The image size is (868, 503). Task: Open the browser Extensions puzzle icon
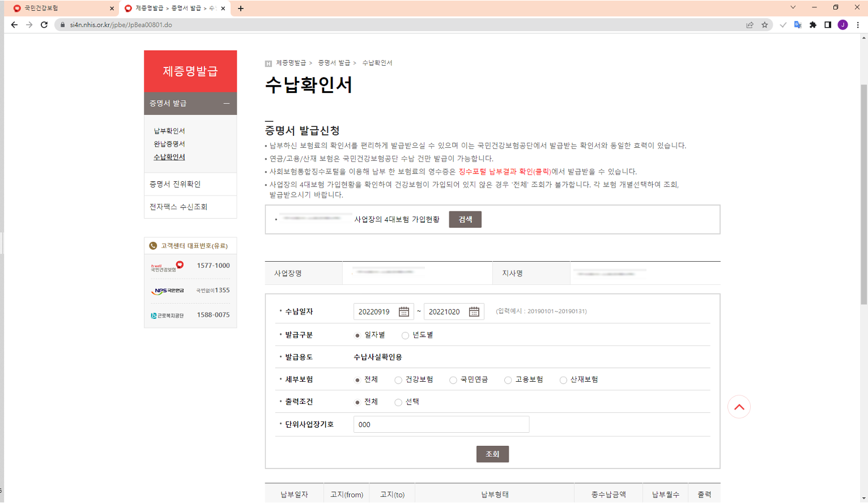pyautogui.click(x=812, y=24)
